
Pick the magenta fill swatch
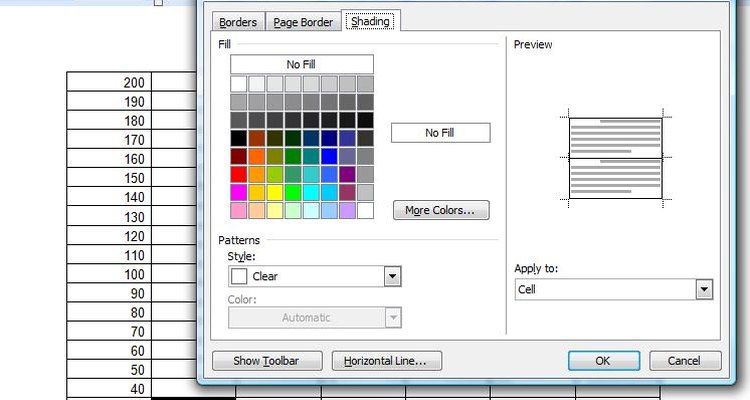239,192
